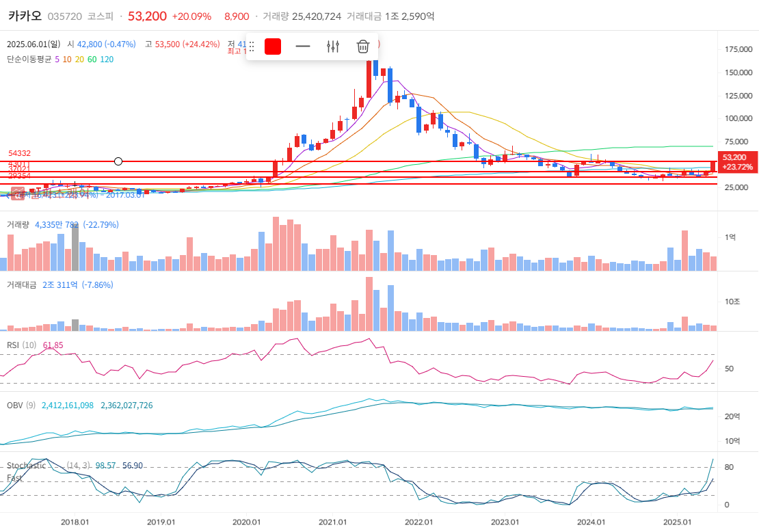Click the 54332 horizontal line label
Screen dimensions: 759x532
[x=19, y=153]
